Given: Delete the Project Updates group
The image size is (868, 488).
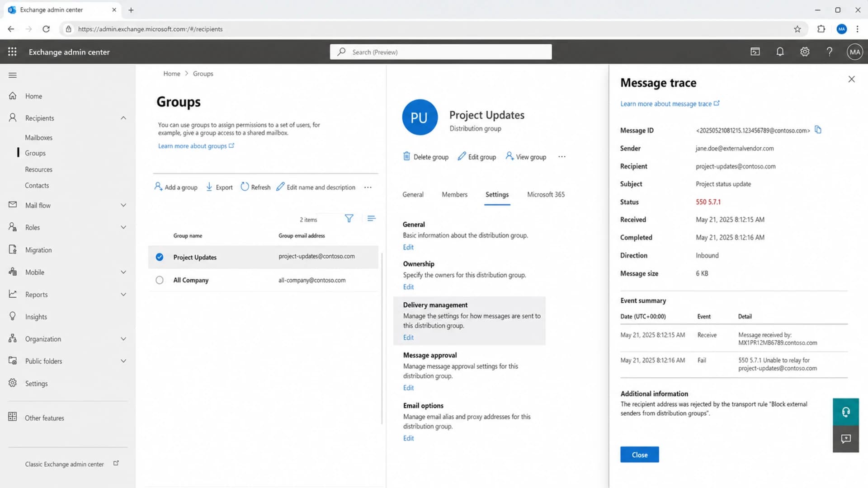Looking at the screenshot, I should pyautogui.click(x=425, y=157).
